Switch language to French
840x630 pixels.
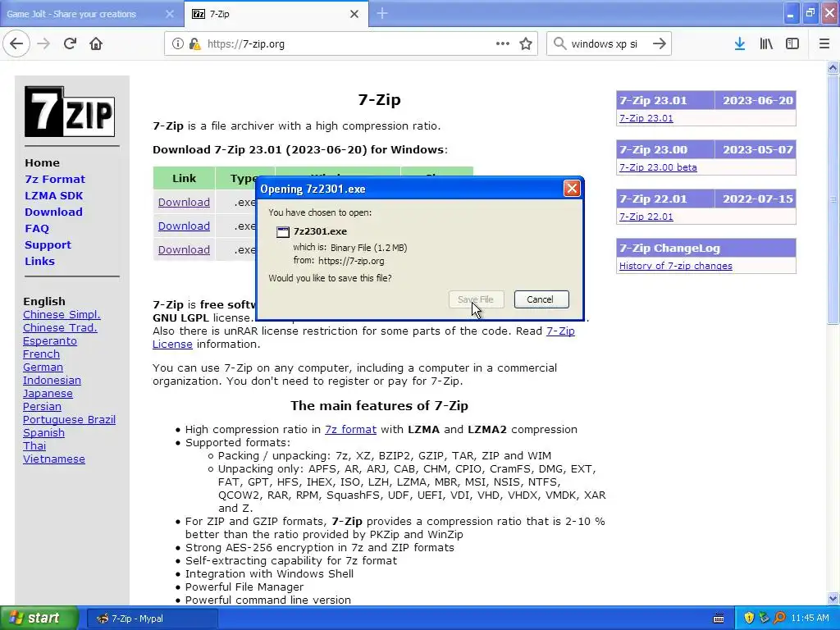pos(41,354)
